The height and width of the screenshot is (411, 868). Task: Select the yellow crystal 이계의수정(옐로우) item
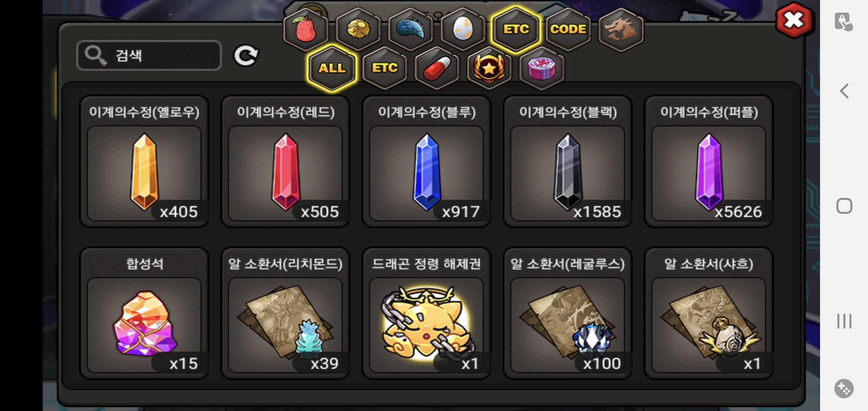144,161
